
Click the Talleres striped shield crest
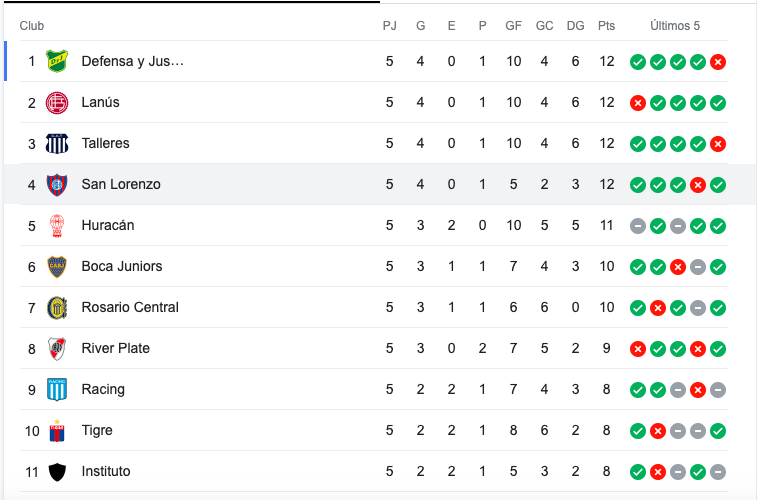57,143
